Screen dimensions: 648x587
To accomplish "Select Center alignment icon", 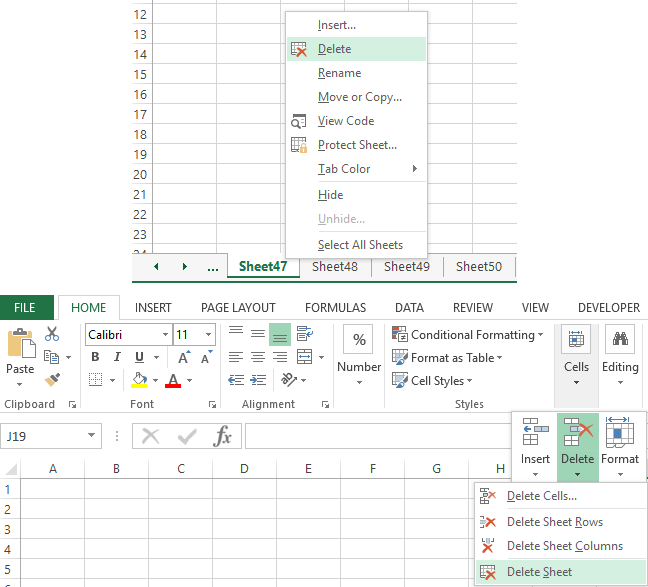I will tap(258, 357).
